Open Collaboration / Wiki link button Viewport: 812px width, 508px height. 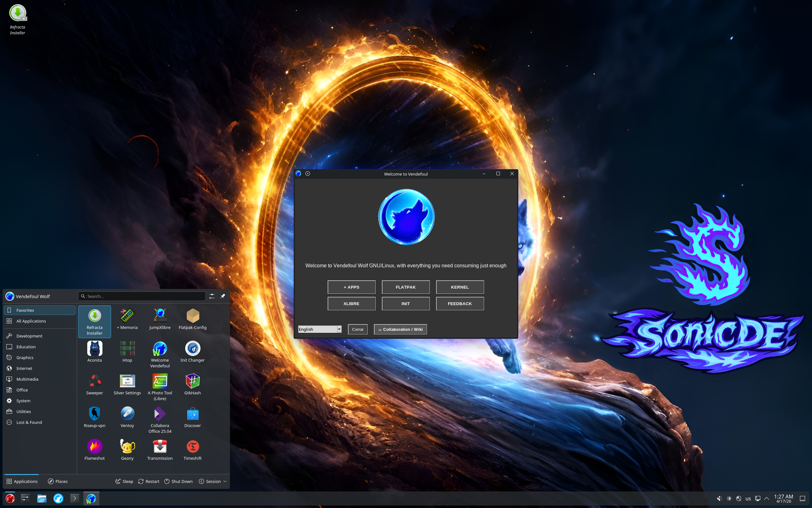click(x=400, y=329)
